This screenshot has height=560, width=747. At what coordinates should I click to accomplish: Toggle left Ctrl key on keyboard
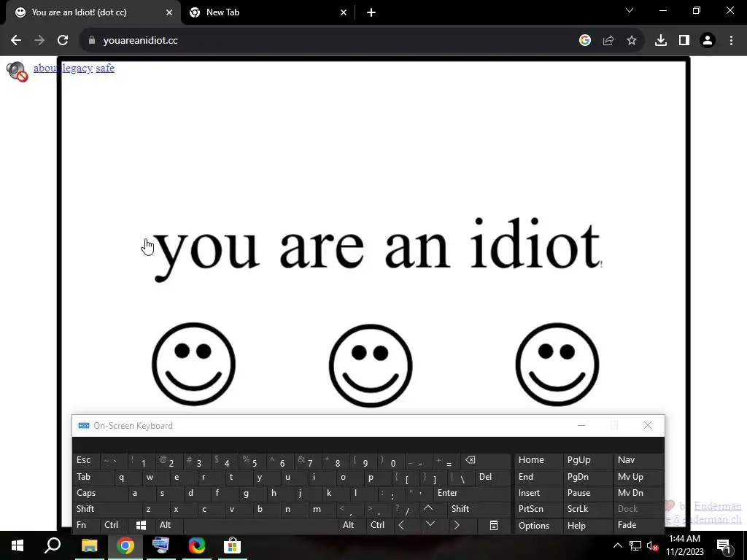[115, 525]
